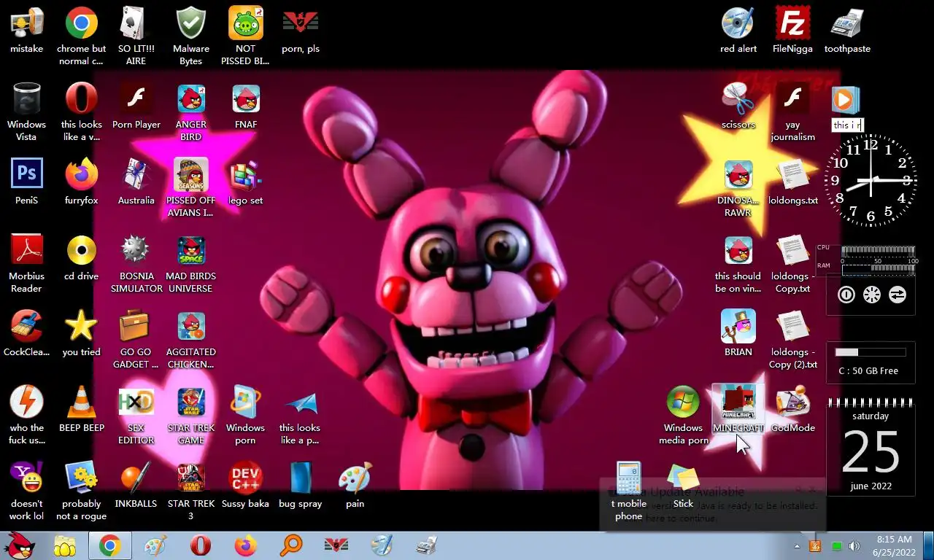
Task: Open the 't mobile phone' calculator icon
Action: (629, 491)
